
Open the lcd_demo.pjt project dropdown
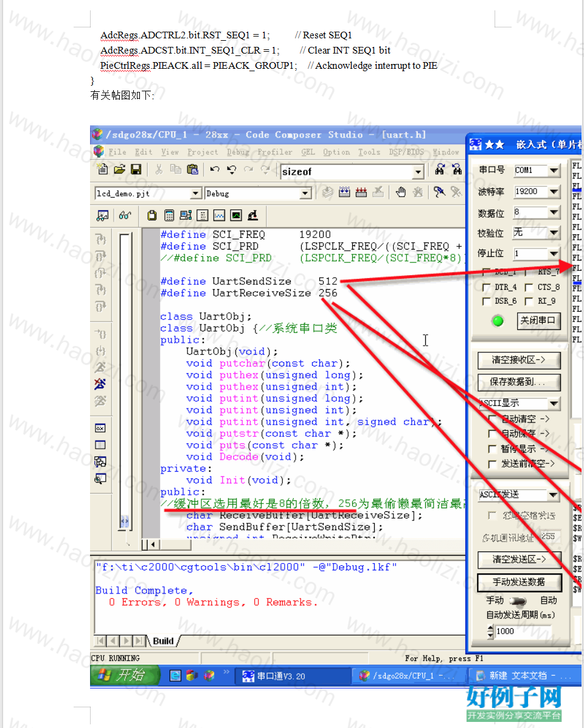click(x=196, y=193)
